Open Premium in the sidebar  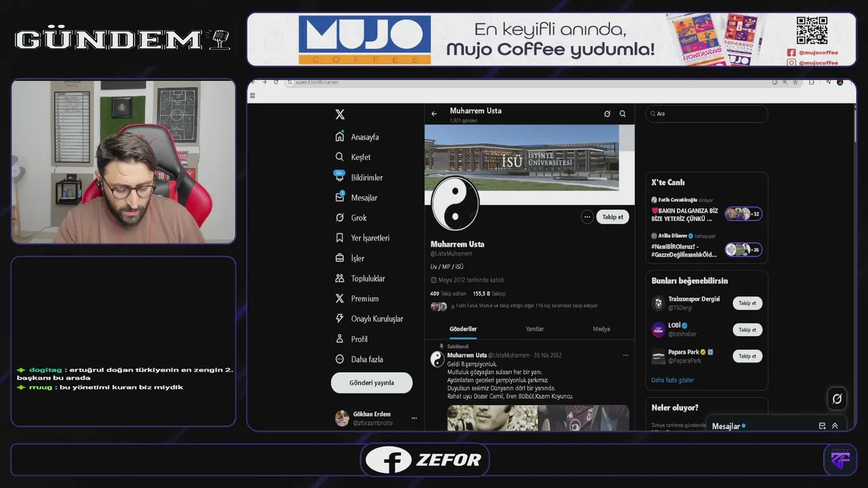357,299
